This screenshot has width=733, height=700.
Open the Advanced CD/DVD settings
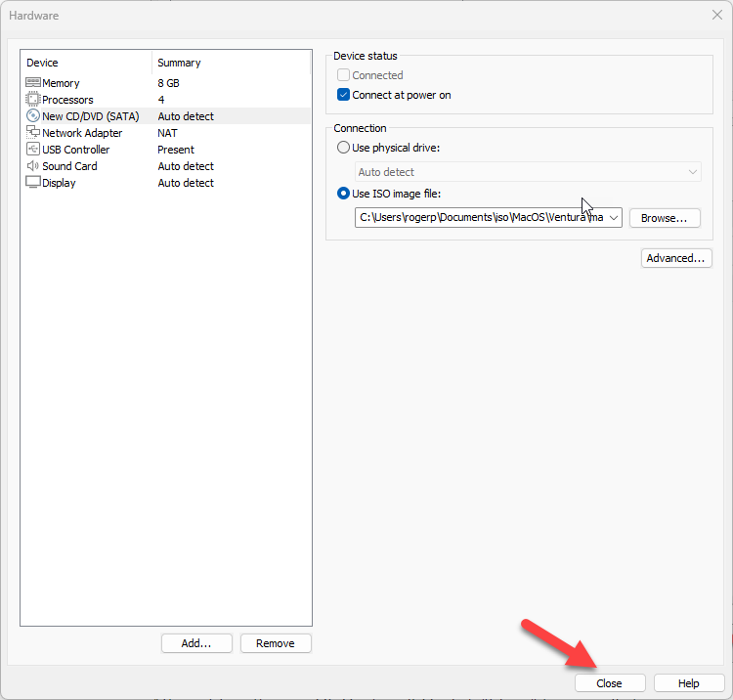point(676,258)
